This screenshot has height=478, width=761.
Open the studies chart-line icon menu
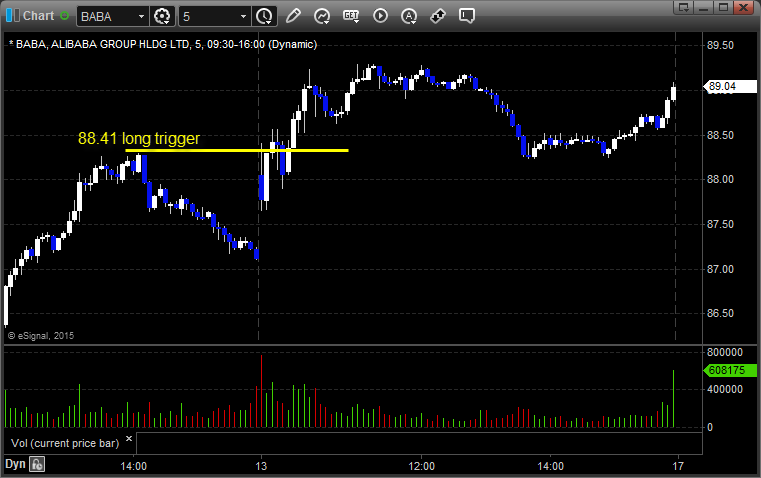[x=322, y=16]
